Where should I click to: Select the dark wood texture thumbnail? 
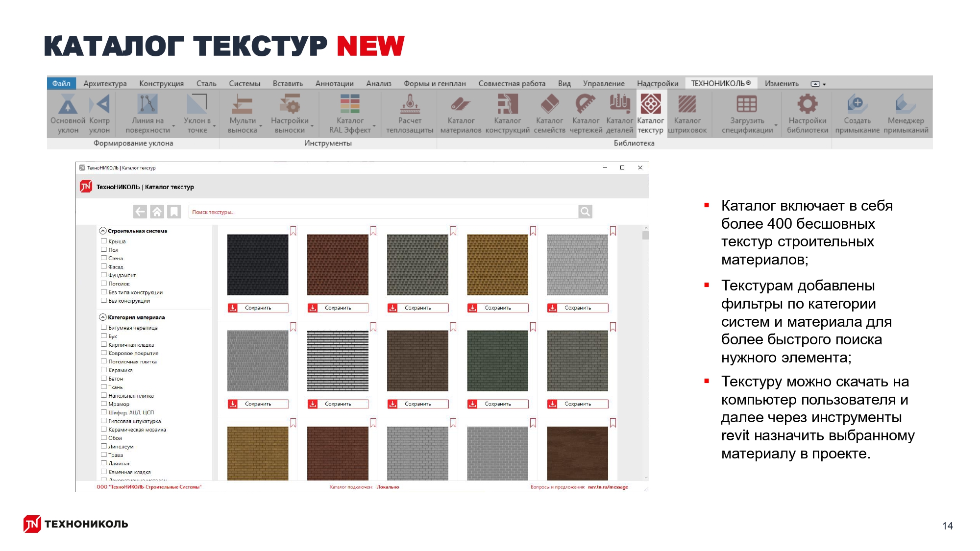point(577,453)
